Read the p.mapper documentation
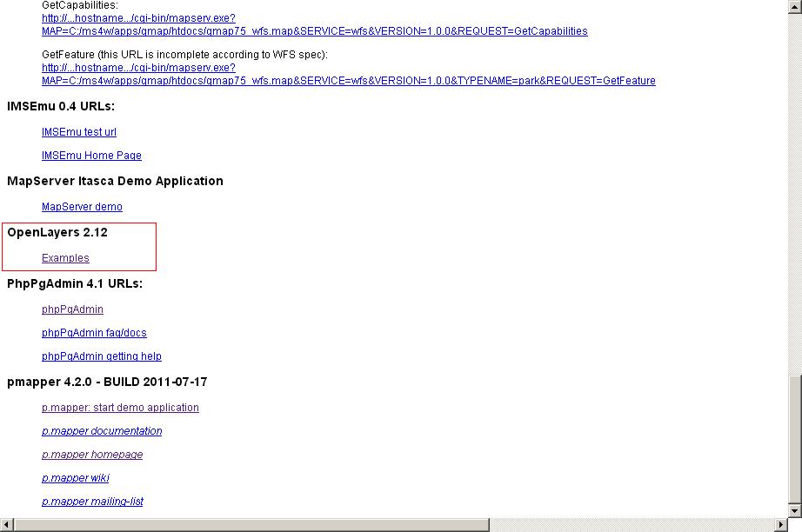The image size is (802, 532). (102, 431)
